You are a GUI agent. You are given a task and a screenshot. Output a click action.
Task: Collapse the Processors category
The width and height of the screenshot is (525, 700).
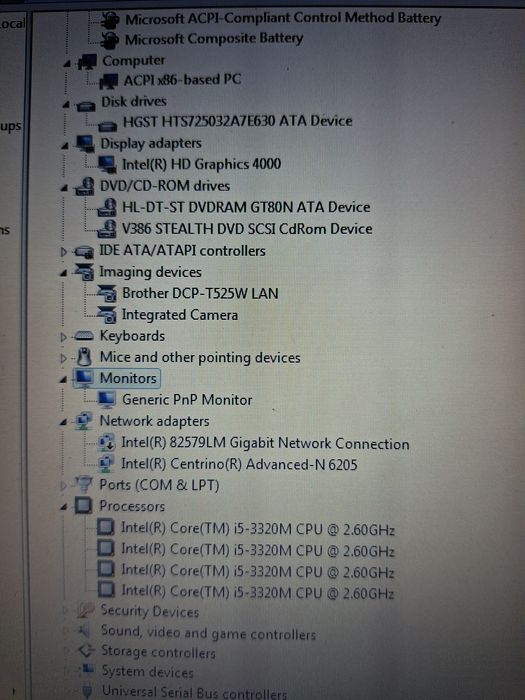point(64,507)
